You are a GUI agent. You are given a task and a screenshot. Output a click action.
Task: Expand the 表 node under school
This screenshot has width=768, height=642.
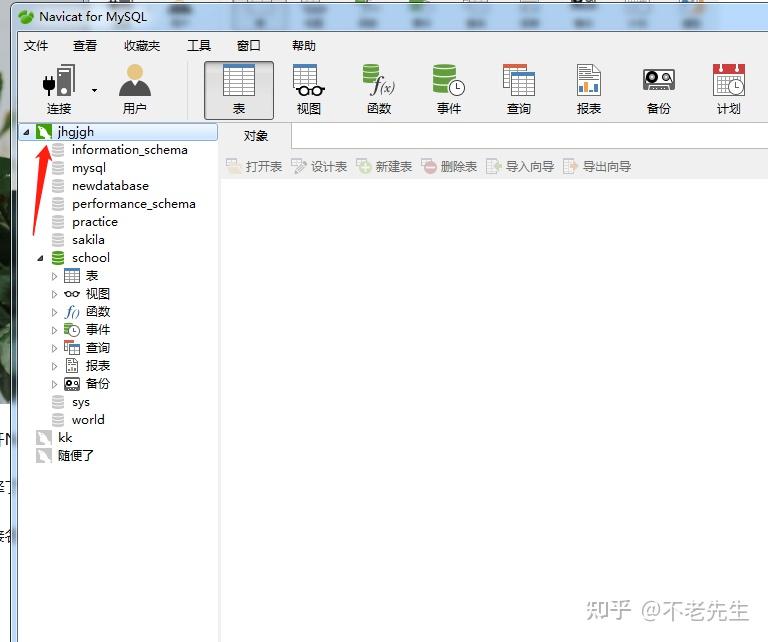(x=54, y=276)
